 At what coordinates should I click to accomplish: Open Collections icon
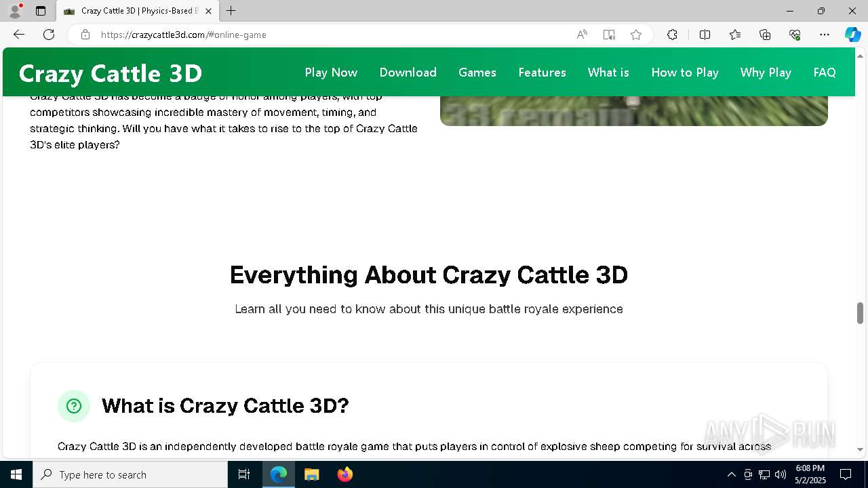(x=765, y=35)
